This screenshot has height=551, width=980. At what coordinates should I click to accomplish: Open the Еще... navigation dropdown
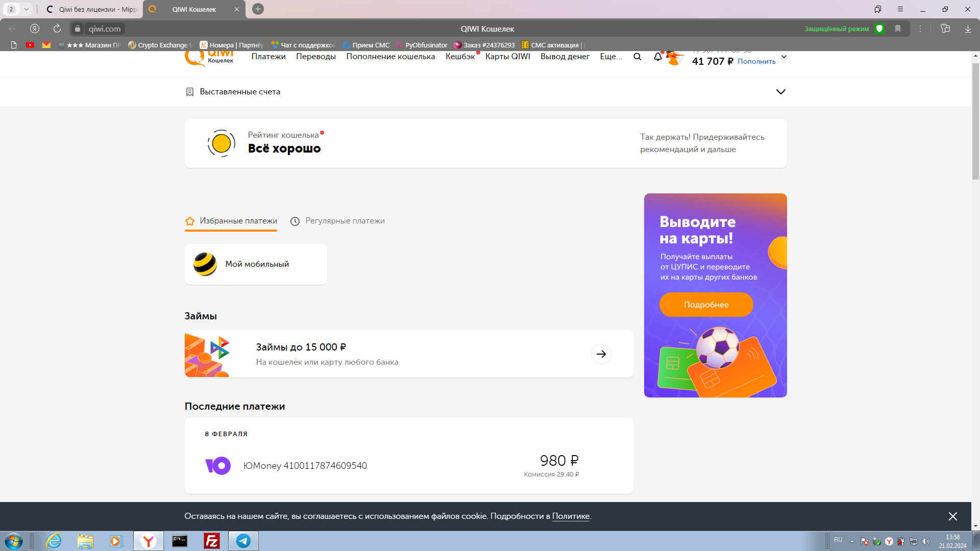click(611, 57)
